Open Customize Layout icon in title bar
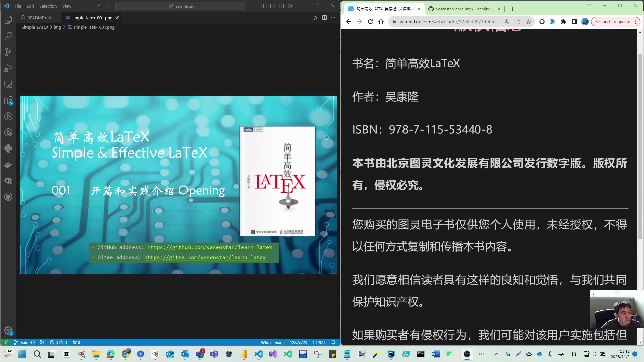 click(x=290, y=6)
